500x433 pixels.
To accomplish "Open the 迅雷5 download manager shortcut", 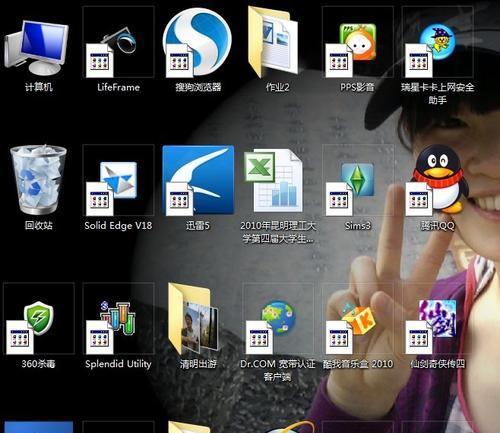I will [198, 180].
